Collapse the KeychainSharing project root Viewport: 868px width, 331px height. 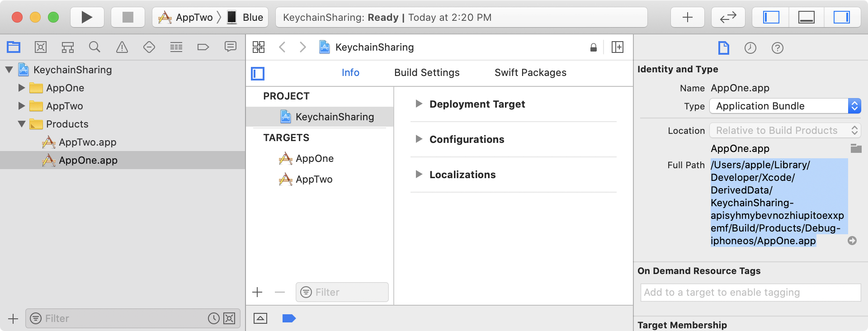tap(9, 70)
